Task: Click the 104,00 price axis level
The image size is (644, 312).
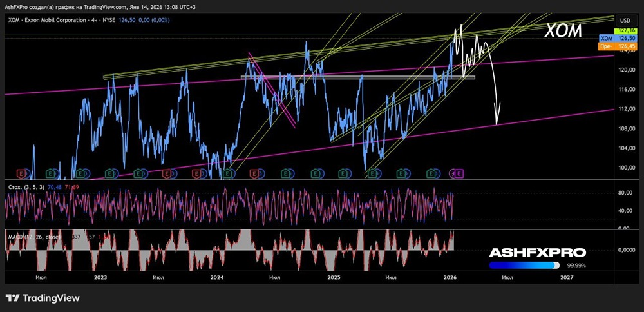Action: pos(627,148)
